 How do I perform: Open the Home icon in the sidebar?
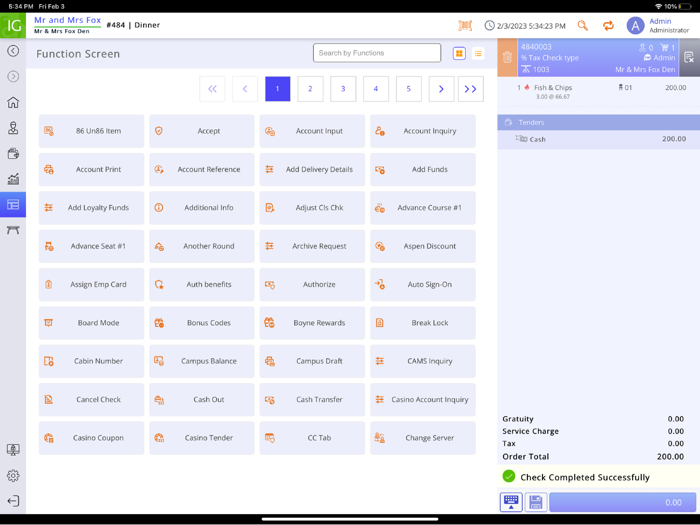point(13,102)
